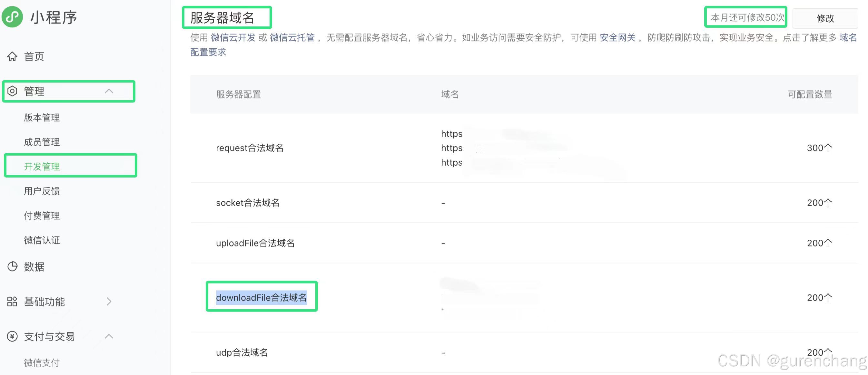Viewport: 868px width, 375px height.
Task: Select 付费管理 in sidebar
Action: click(x=42, y=216)
